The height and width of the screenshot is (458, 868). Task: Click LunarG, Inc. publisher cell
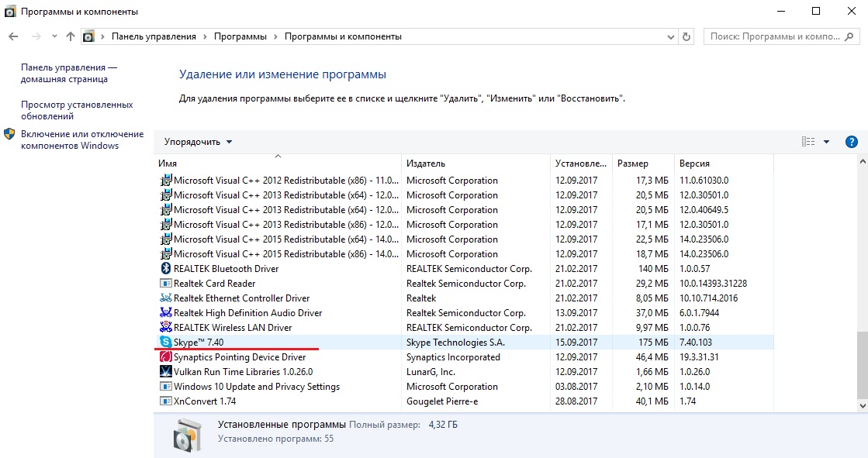[431, 372]
